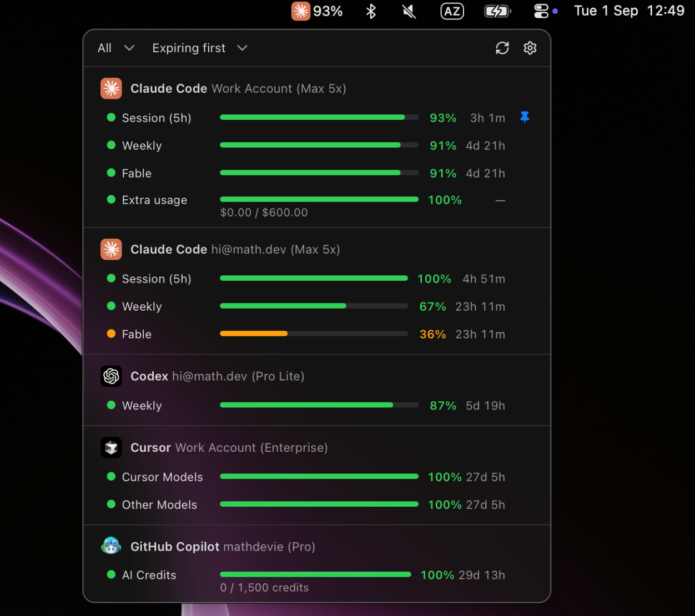Click the orange Fable progress bar at 36%
This screenshot has width=695, height=616.
tap(314, 334)
